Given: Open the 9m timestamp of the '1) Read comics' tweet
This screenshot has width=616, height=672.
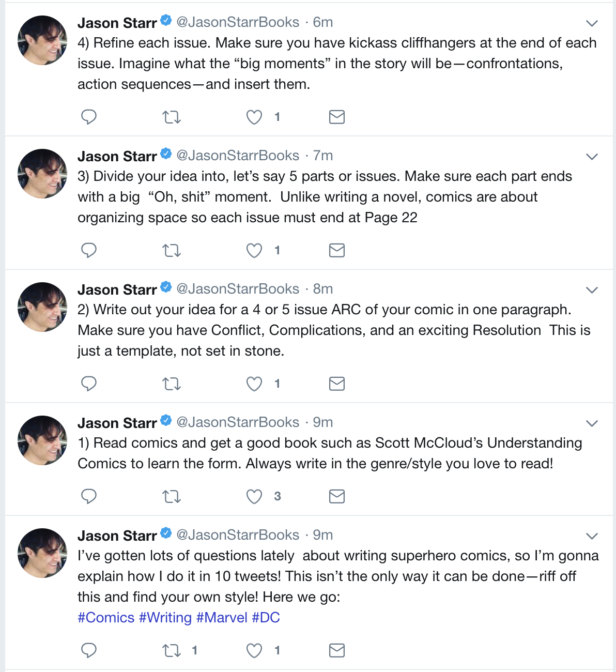Looking at the screenshot, I should [323, 422].
